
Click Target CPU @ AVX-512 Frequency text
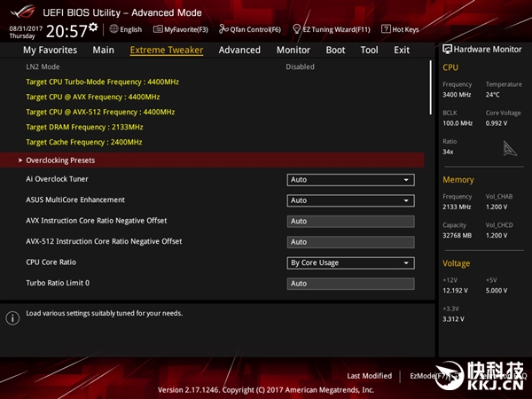click(100, 112)
